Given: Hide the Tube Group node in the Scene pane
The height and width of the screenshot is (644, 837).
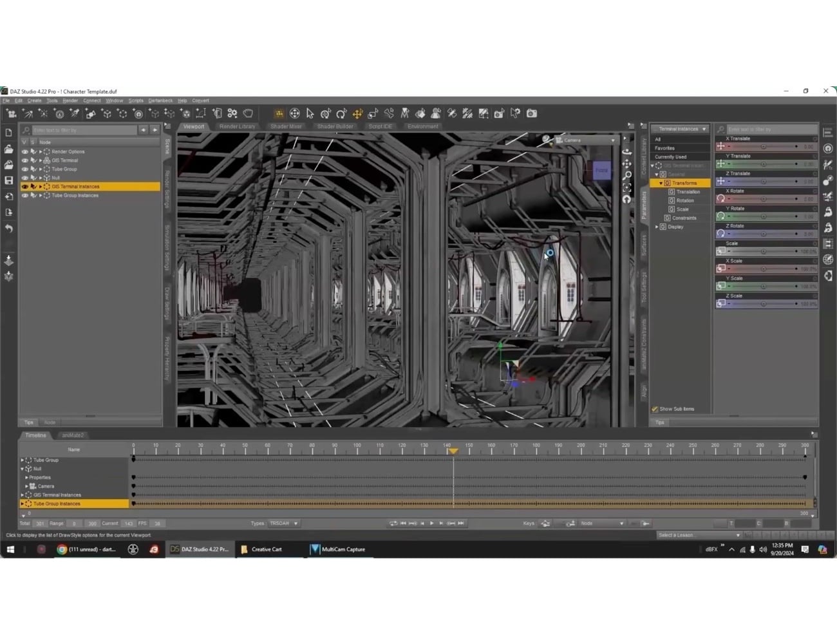Looking at the screenshot, I should [24, 169].
